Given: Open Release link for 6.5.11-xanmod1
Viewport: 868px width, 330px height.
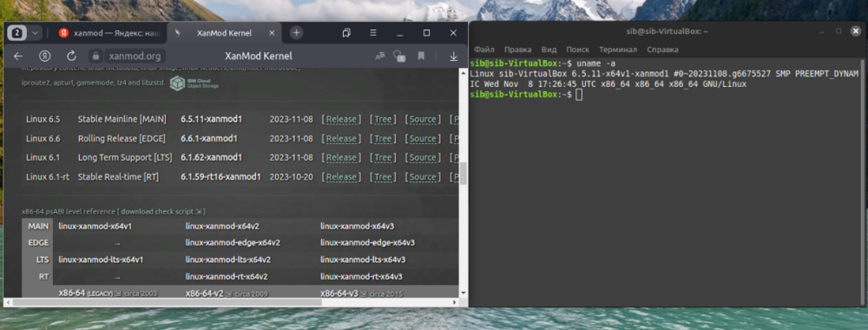Looking at the screenshot, I should coord(341,119).
